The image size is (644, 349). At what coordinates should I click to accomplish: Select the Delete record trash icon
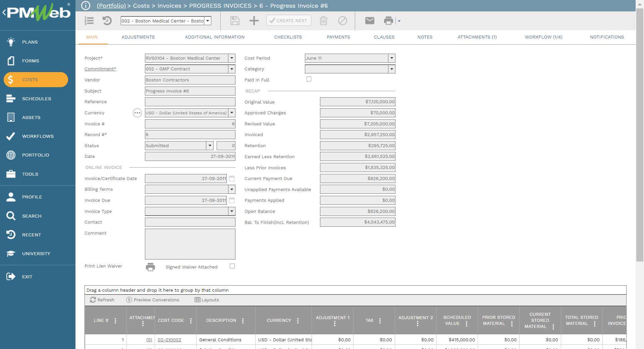pyautogui.click(x=323, y=20)
